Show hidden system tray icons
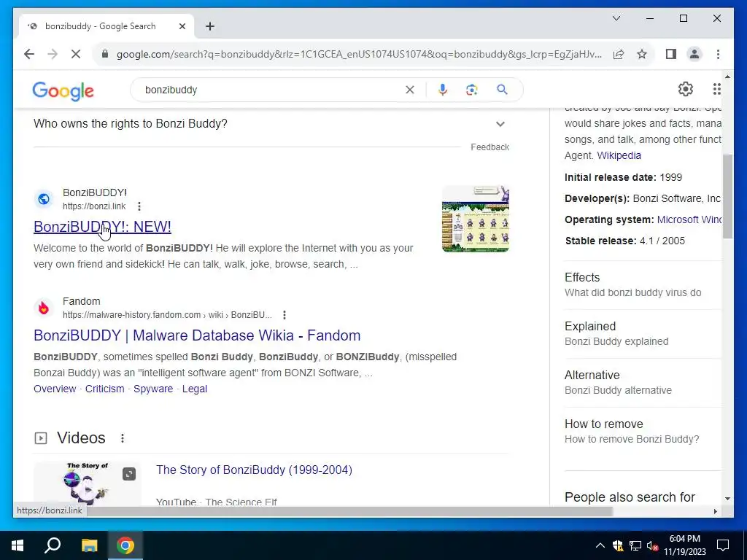747x560 pixels. pos(600,545)
